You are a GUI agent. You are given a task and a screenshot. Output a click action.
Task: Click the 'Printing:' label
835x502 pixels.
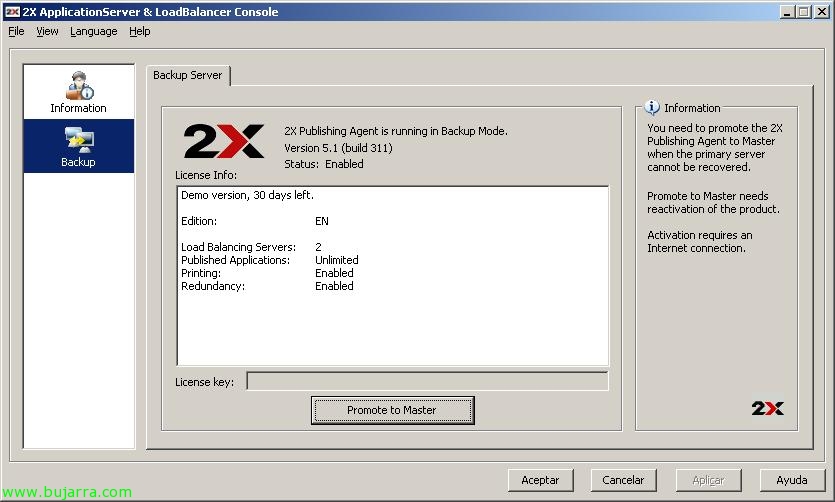coord(201,273)
